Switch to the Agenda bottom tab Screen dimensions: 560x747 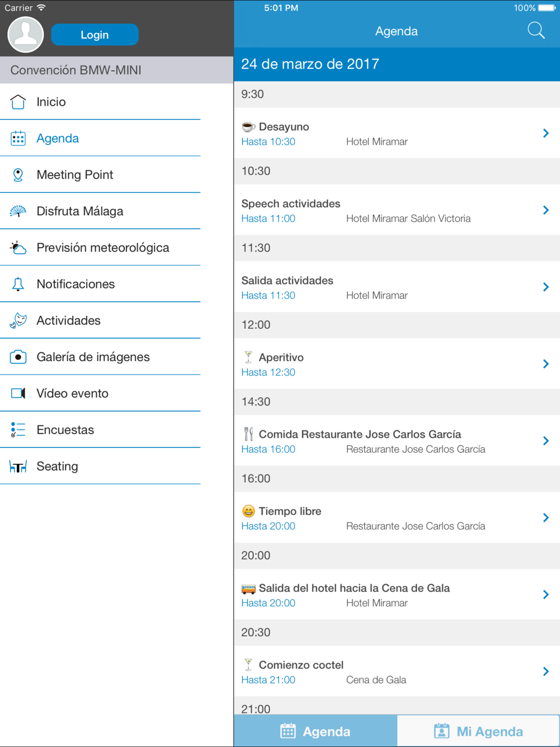click(315, 731)
